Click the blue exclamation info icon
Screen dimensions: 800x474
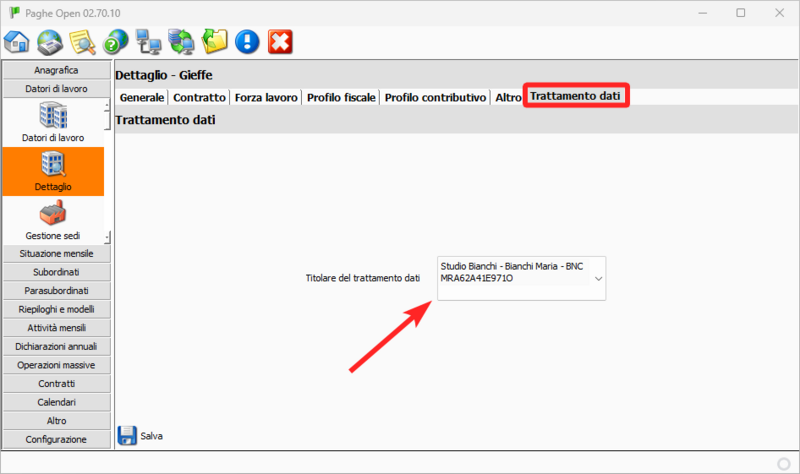tap(248, 41)
